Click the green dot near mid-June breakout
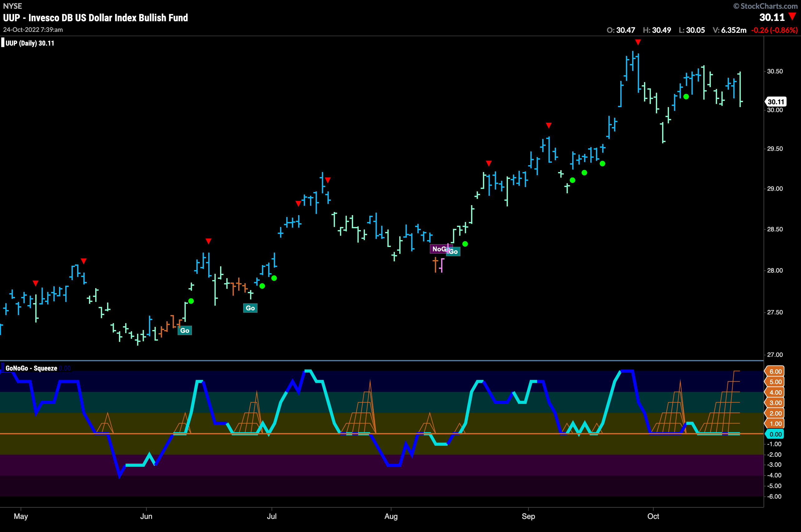 click(x=191, y=301)
